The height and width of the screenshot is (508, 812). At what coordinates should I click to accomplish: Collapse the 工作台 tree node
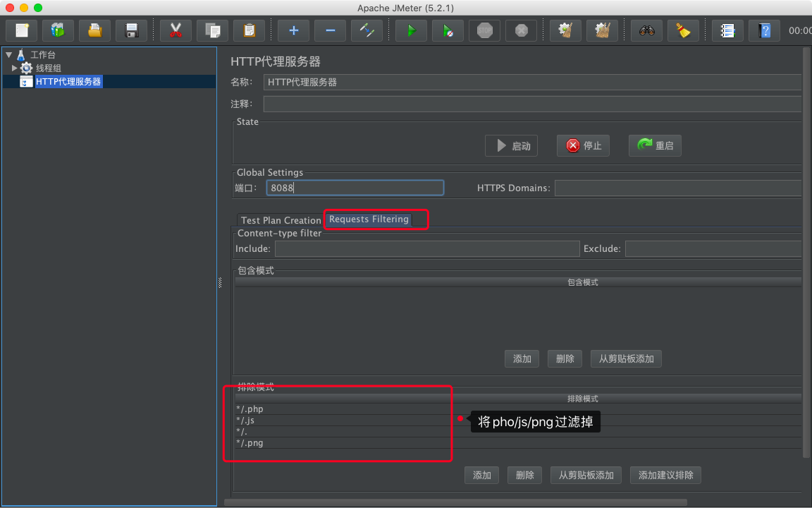pos(8,54)
